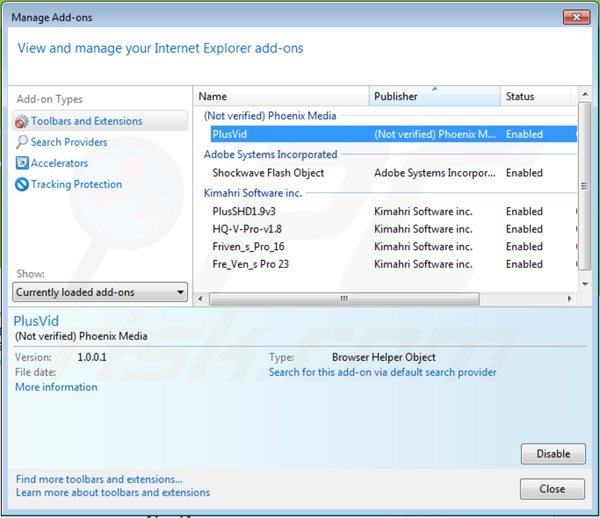Click the Browser Helper Object type value
The width and height of the screenshot is (600, 518).
384,357
